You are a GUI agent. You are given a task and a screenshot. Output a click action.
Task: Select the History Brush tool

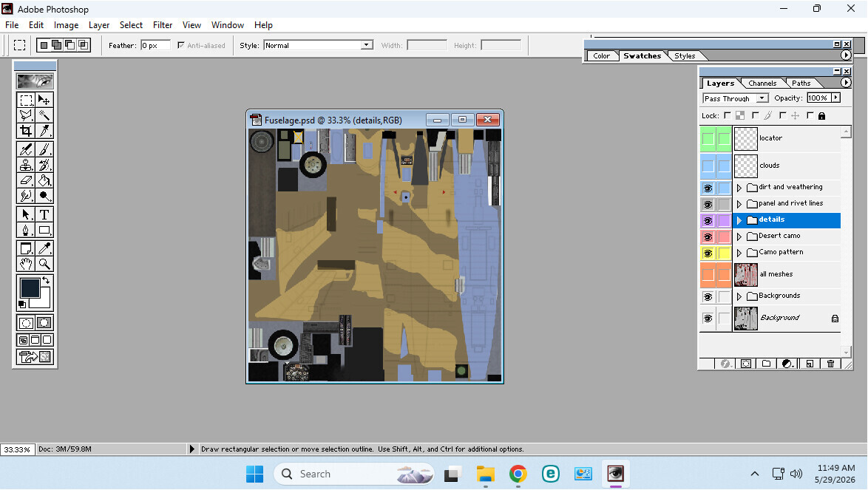pyautogui.click(x=44, y=165)
